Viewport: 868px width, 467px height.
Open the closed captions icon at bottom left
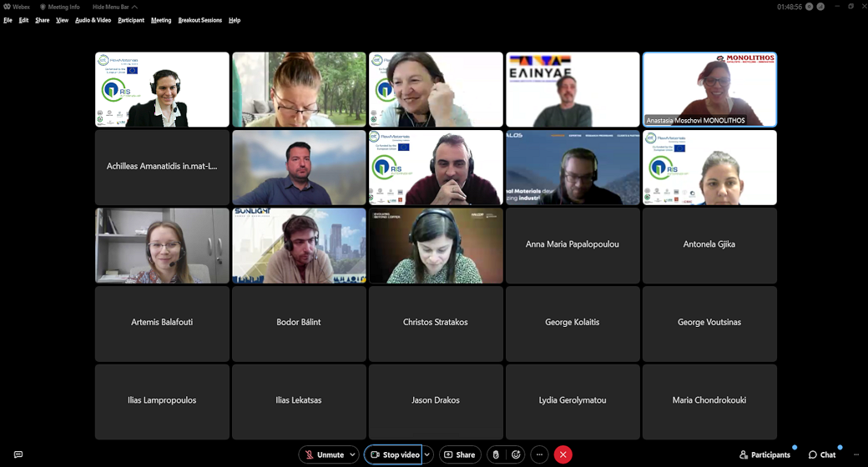(x=18, y=454)
